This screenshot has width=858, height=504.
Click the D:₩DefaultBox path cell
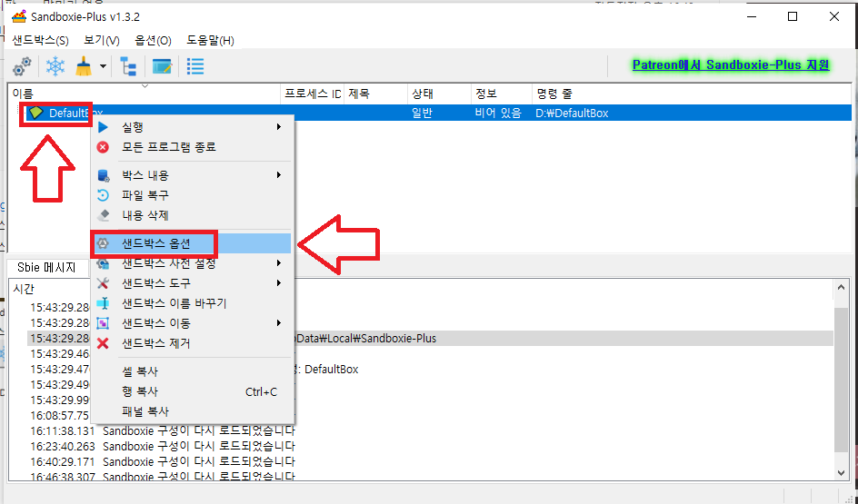tap(572, 114)
